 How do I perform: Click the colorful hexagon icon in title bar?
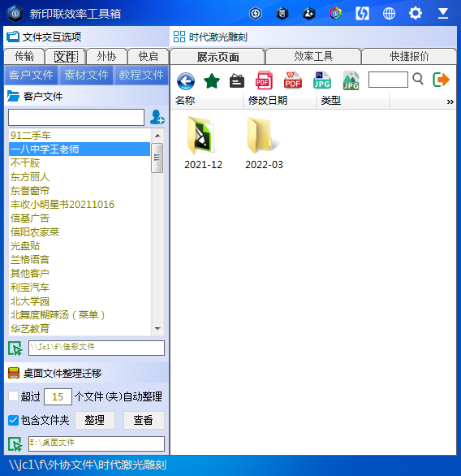click(x=335, y=13)
